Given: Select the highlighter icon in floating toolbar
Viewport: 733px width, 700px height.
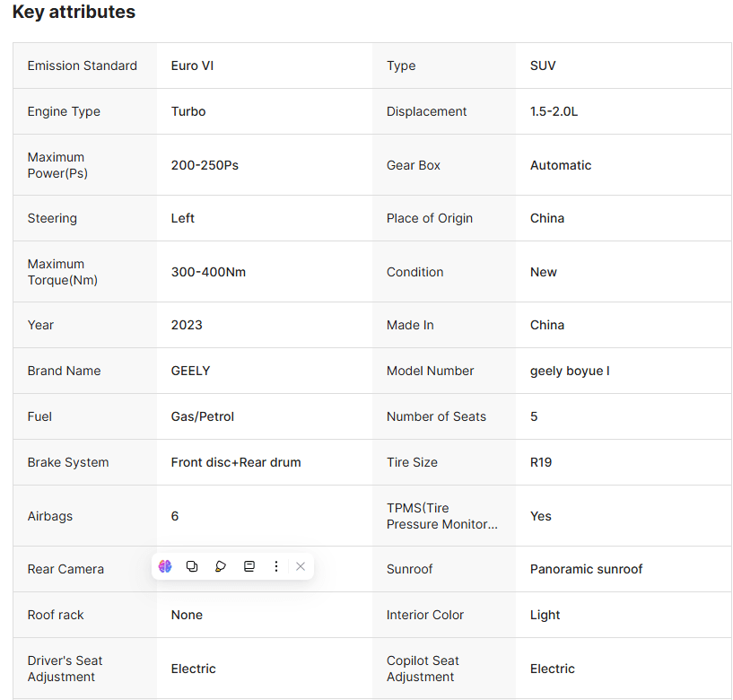Looking at the screenshot, I should coord(221,566).
